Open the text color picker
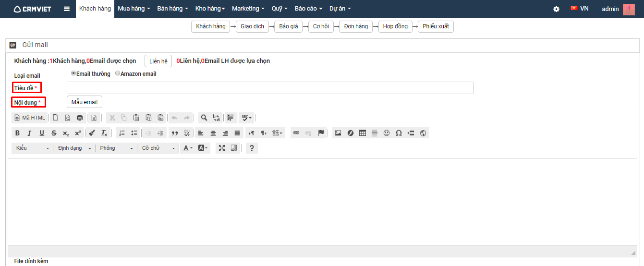Viewport: 644px width, 266px height. (188, 148)
